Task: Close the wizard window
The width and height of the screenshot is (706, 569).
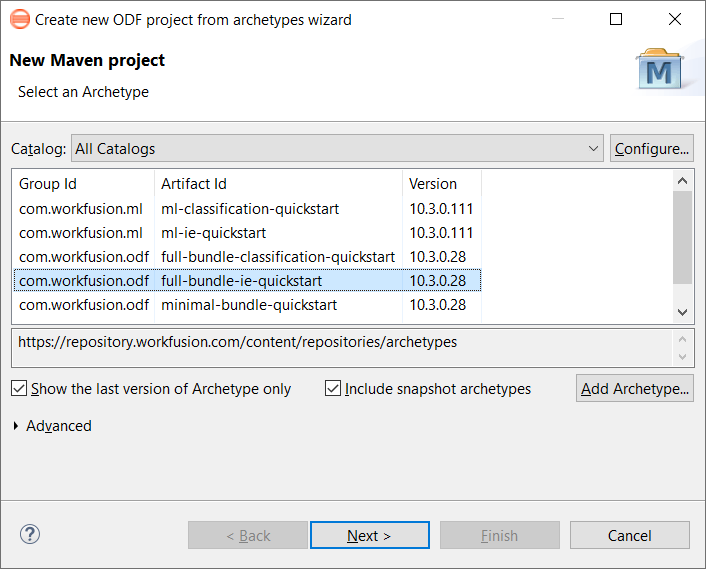Action: click(x=674, y=19)
